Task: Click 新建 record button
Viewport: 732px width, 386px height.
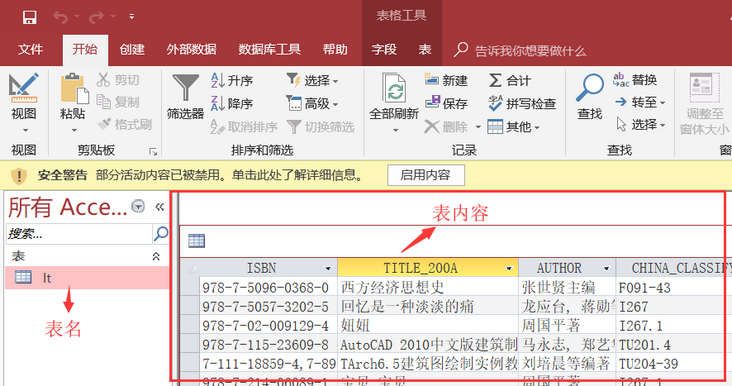Action: (x=446, y=80)
